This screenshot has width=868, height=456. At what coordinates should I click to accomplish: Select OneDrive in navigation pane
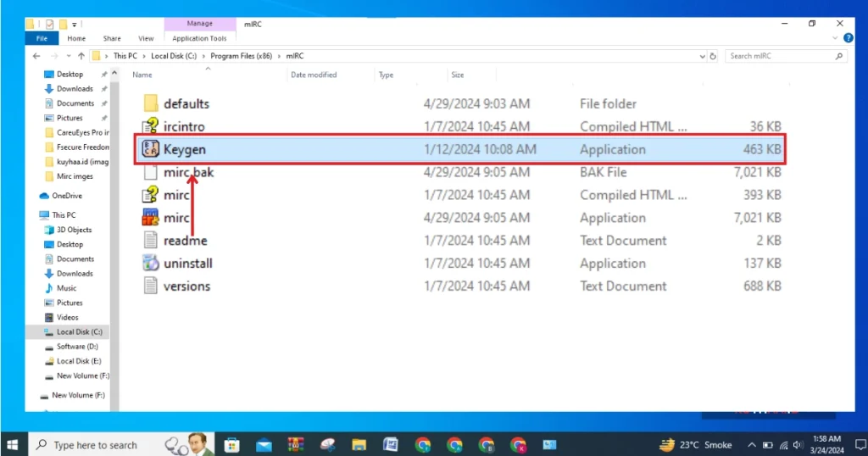click(x=67, y=195)
